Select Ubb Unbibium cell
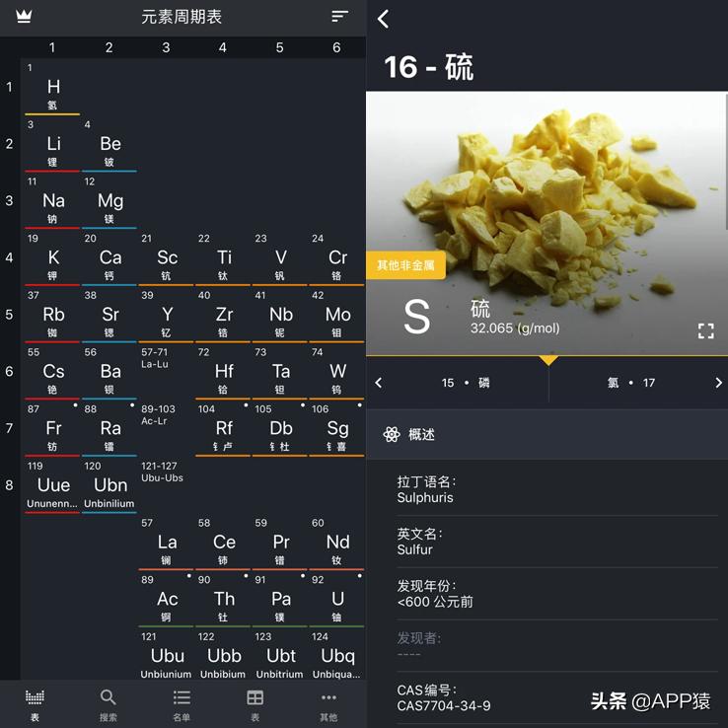This screenshot has width=728, height=728. (223, 655)
